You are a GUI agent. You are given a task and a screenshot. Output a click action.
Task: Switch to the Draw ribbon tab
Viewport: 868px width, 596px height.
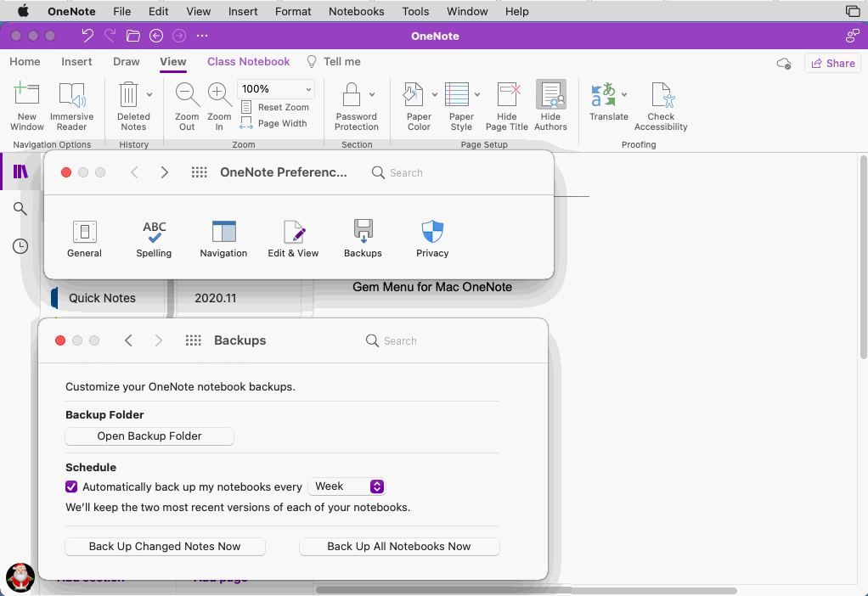(x=127, y=61)
